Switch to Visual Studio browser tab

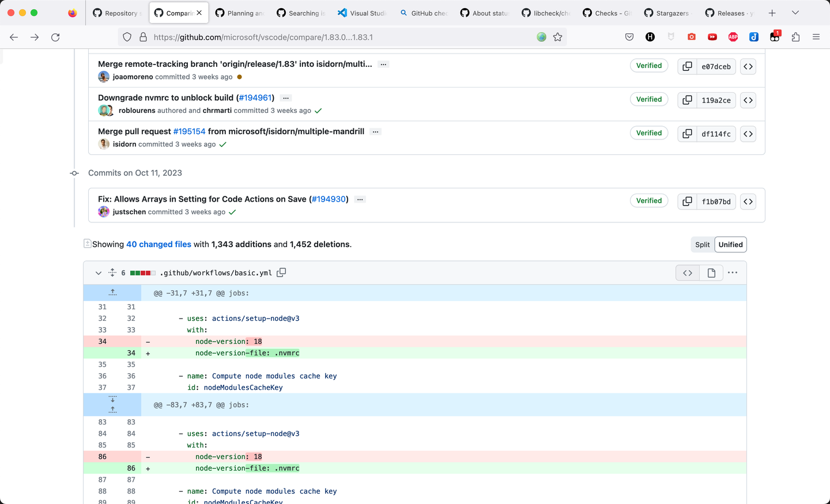click(363, 13)
